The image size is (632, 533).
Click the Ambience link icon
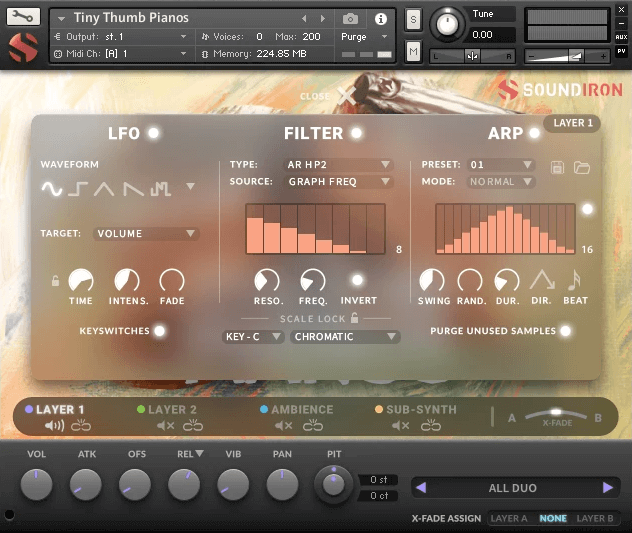click(x=313, y=425)
